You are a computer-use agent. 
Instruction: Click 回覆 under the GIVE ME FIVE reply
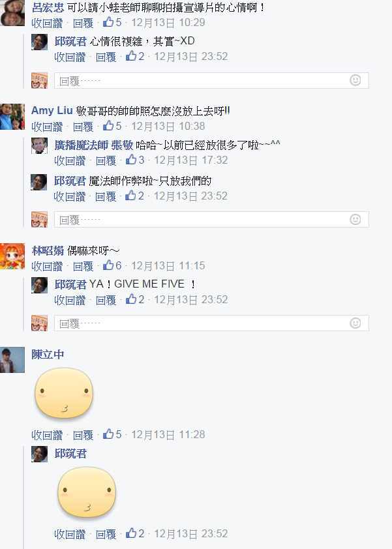pos(106,300)
